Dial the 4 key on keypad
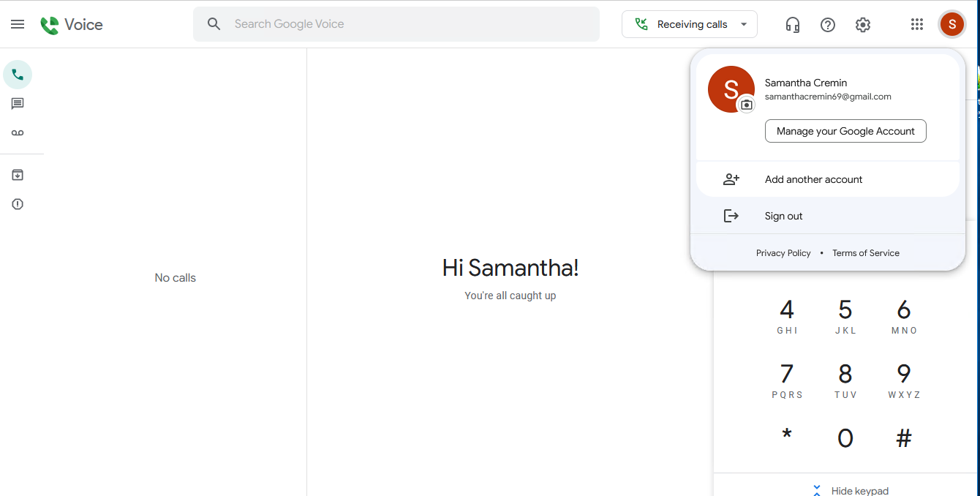 pyautogui.click(x=787, y=316)
